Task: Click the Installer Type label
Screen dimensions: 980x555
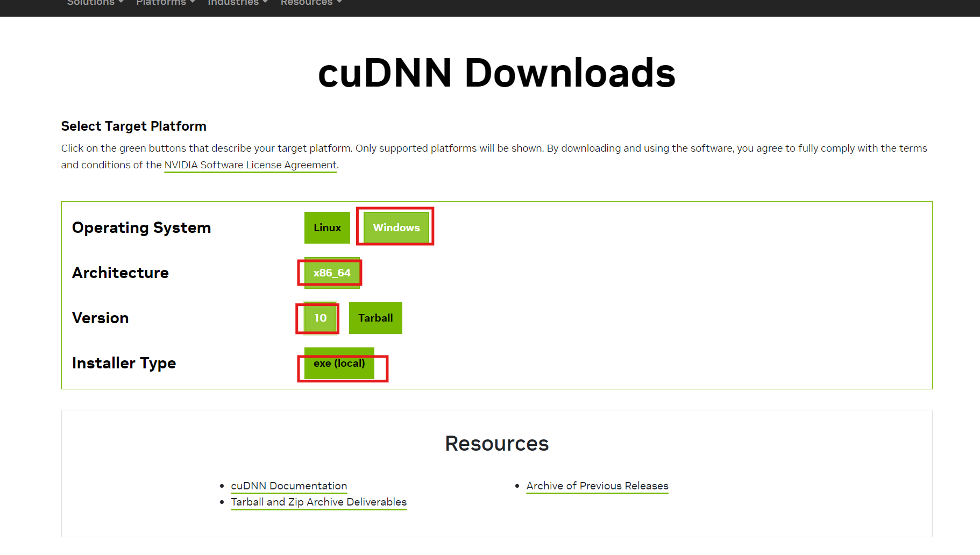Action: click(x=124, y=364)
